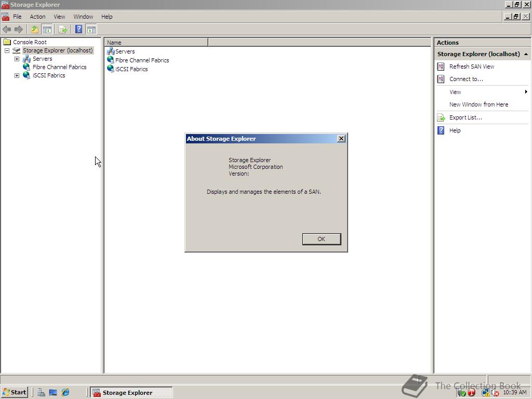Viewport: 532px width, 399px height.
Task: Click the Connect to... icon in Actions
Action: click(441, 79)
